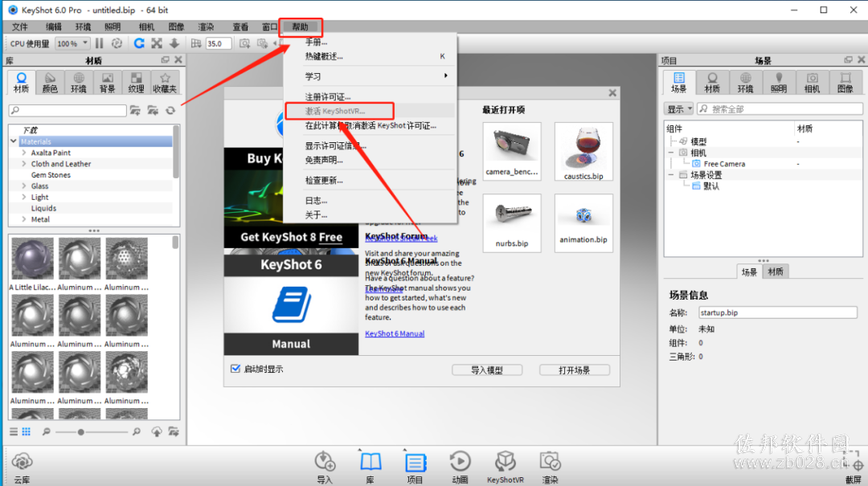Expand the Light folder

click(24, 197)
